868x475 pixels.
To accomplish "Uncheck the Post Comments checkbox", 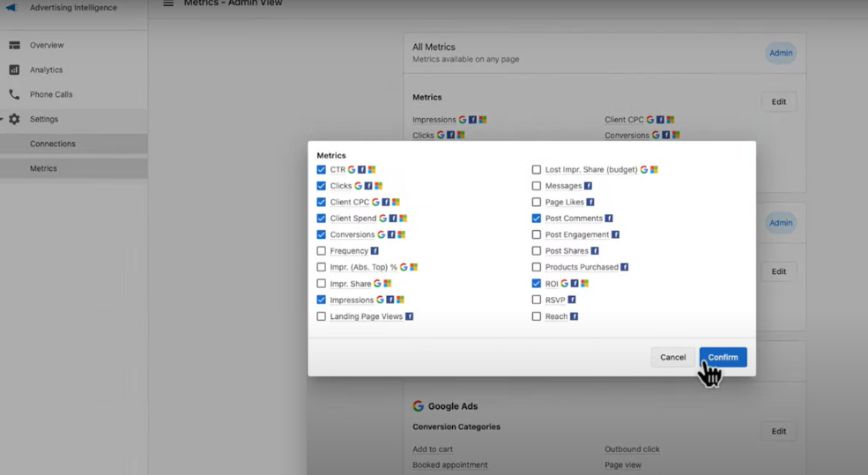I will pyautogui.click(x=537, y=219).
